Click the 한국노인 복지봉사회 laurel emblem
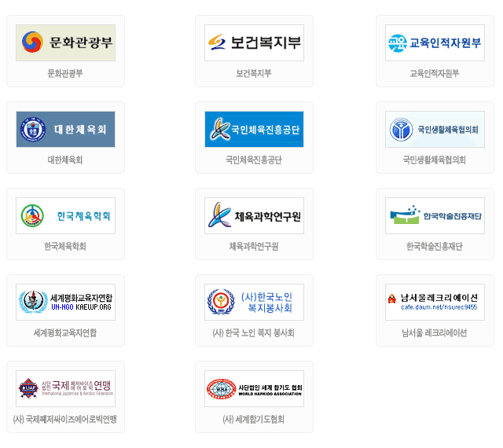503x448 pixels. click(x=221, y=302)
